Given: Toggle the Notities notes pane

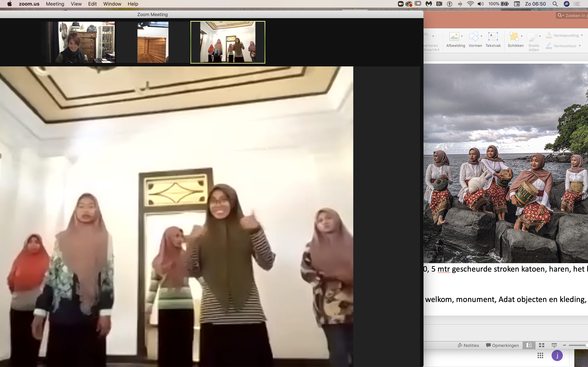Looking at the screenshot, I should point(468,345).
